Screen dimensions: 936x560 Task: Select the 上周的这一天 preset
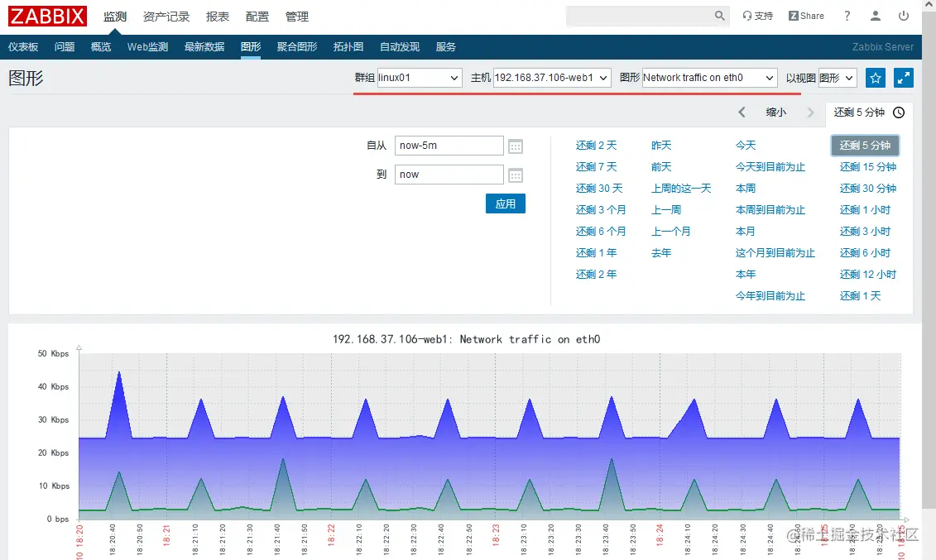(681, 189)
